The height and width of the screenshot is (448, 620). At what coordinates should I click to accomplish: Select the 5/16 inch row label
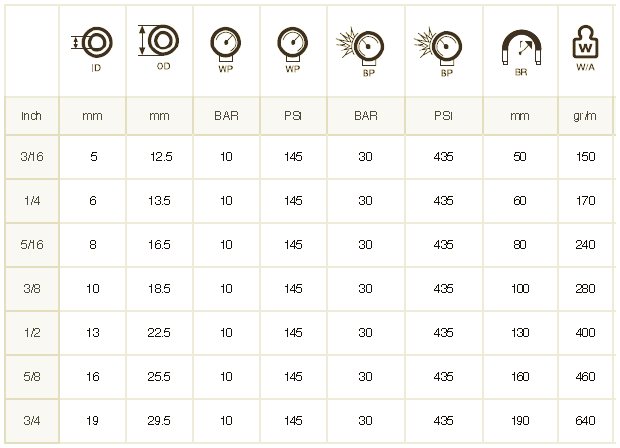click(32, 245)
